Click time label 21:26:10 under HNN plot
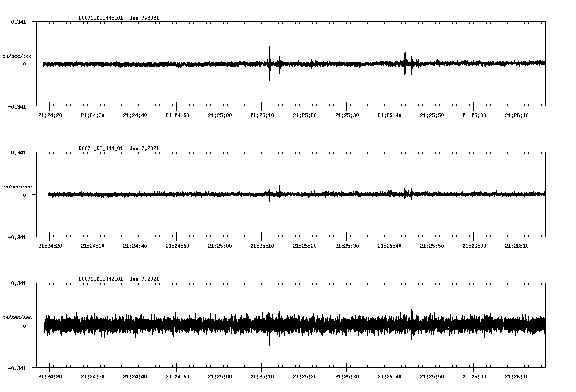Image resolution: width=576 pixels, height=392 pixels. tap(517, 246)
